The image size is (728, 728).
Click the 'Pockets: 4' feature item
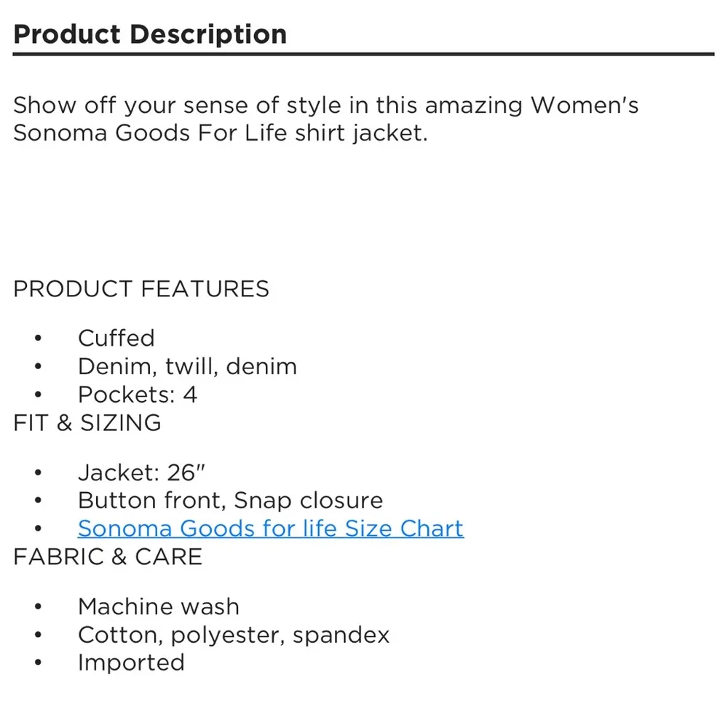point(138,394)
